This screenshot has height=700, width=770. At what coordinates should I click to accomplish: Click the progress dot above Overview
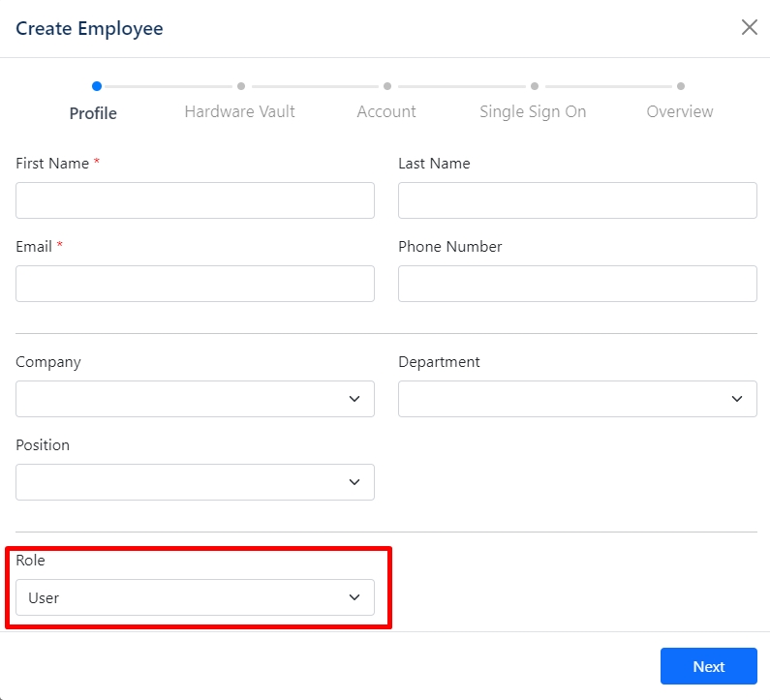pyautogui.click(x=681, y=86)
